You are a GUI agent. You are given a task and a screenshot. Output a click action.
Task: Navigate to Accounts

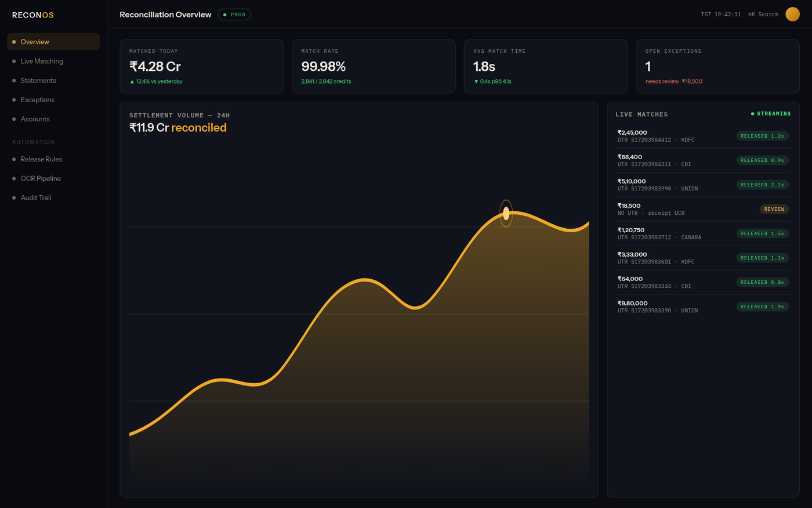pyautogui.click(x=53, y=119)
